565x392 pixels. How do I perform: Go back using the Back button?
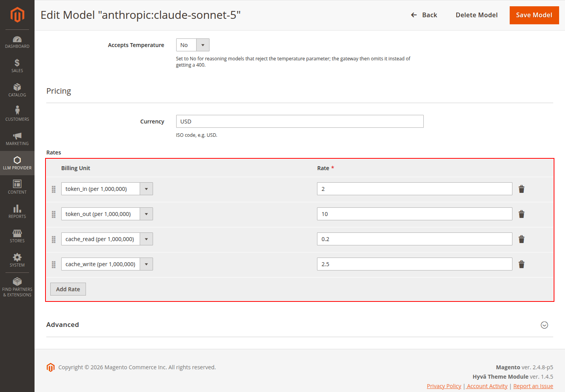424,15
